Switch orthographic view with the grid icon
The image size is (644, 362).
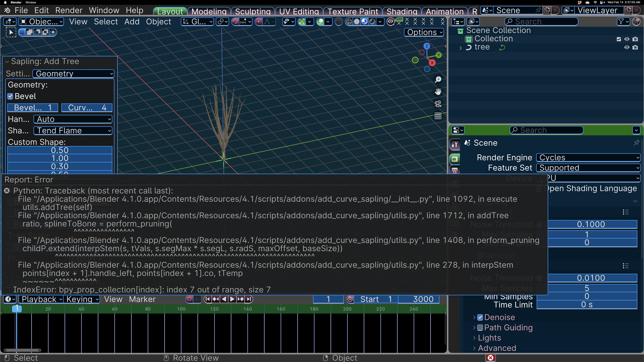tap(438, 116)
